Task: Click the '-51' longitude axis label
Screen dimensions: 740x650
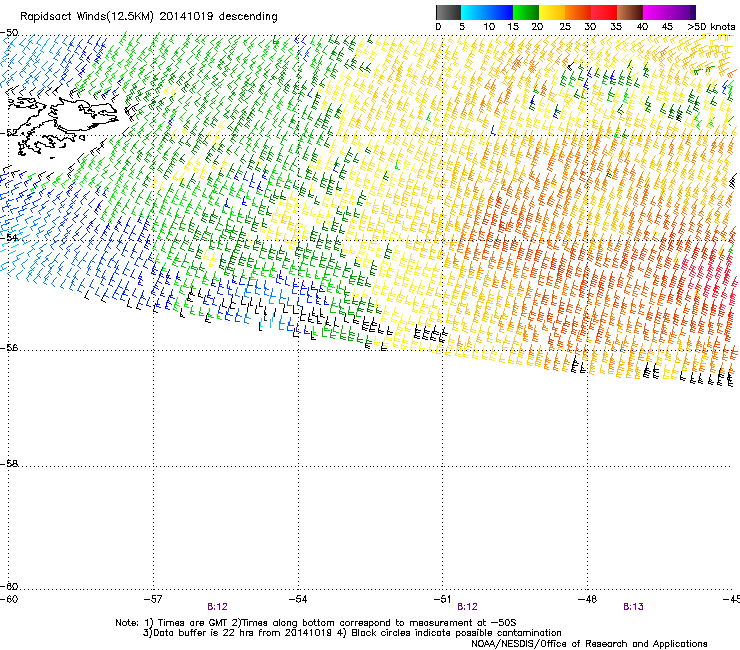Action: pos(442,599)
